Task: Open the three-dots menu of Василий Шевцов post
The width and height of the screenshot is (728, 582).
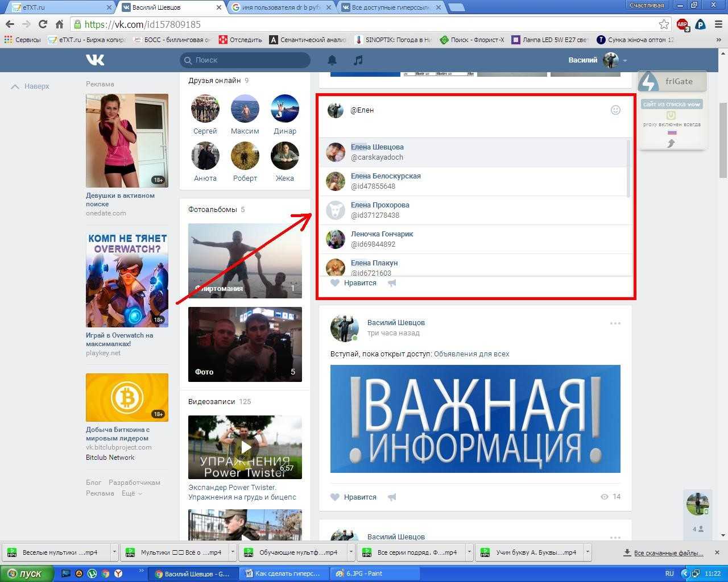Action: coord(615,323)
